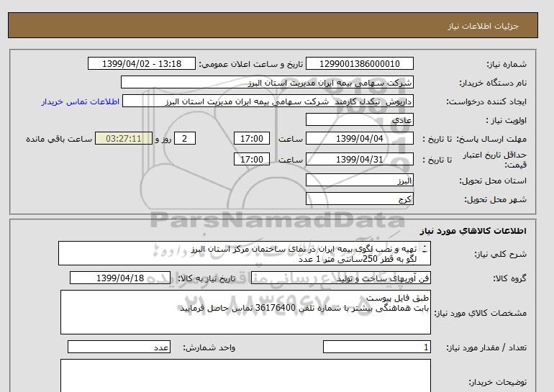Click the price validity date 1399/04/31
Screen dimensions: 554x392
coord(359,159)
